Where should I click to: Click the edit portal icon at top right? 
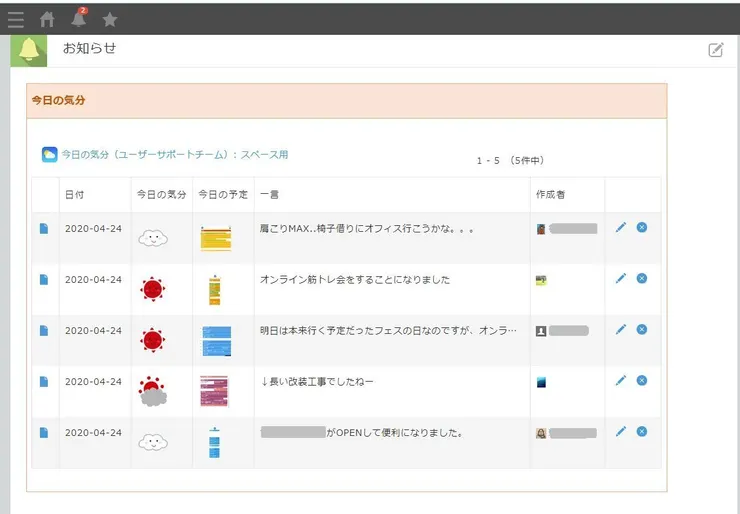pos(715,50)
